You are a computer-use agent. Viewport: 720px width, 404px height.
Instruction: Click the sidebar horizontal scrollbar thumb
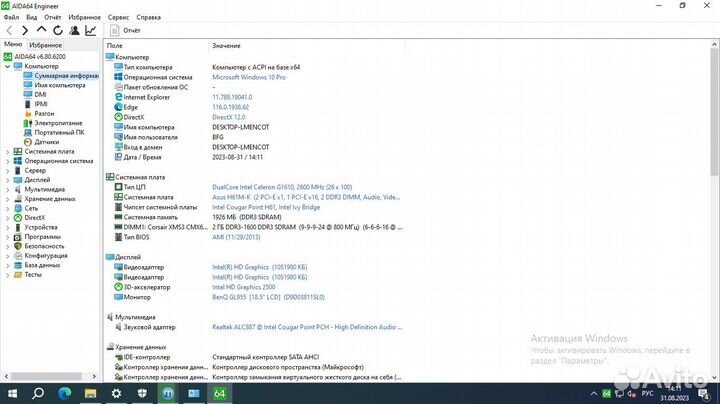(x=46, y=376)
